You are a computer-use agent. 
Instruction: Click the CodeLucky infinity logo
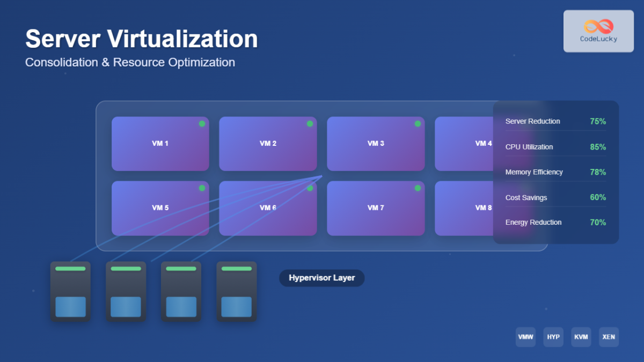(x=598, y=25)
